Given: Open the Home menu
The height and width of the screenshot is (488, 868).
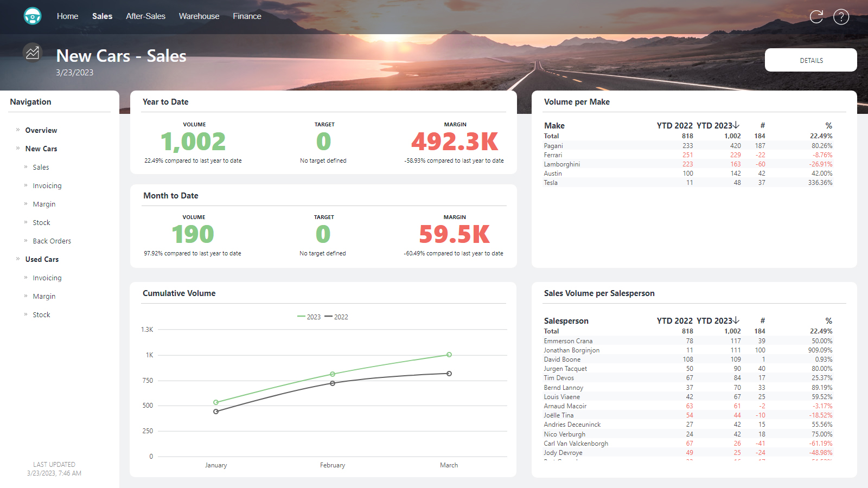Looking at the screenshot, I should click(x=67, y=16).
